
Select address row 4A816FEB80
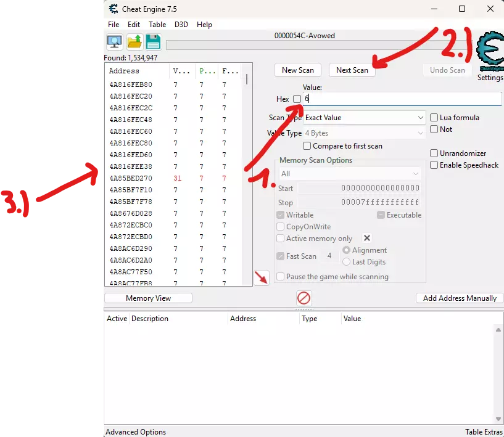173,84
